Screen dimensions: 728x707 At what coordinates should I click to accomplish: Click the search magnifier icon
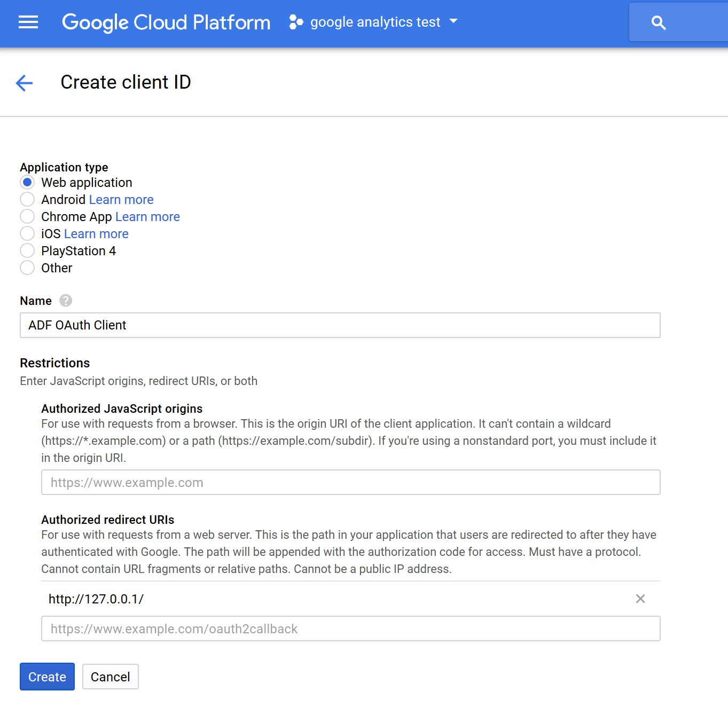(x=659, y=22)
